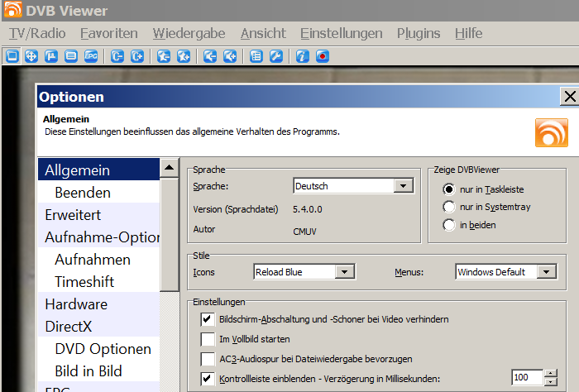Select Hardware in the options tree
Viewport: 579px width, 392px height.
[x=98, y=304]
